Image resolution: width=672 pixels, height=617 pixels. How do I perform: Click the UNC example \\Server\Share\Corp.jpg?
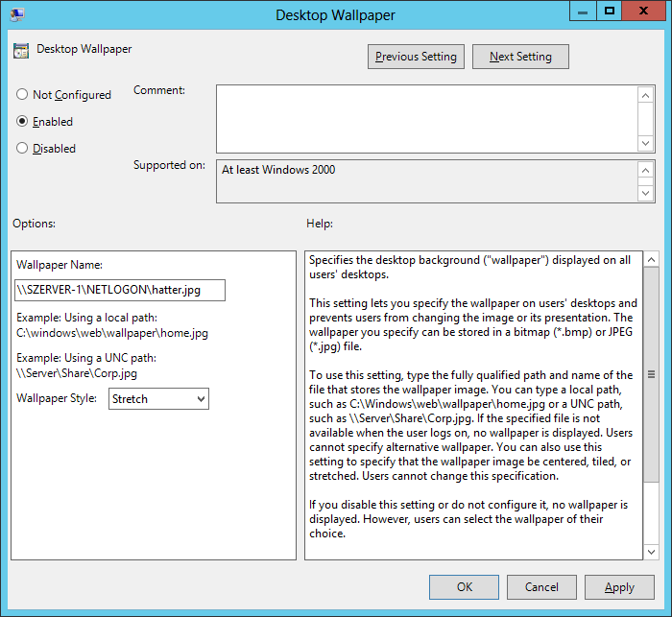point(77,373)
